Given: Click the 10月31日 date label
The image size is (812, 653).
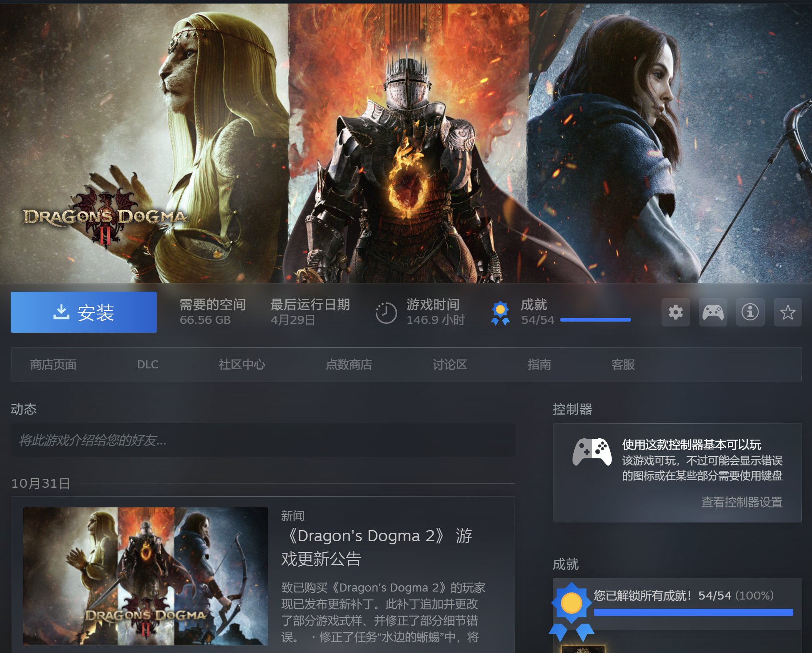Looking at the screenshot, I should coord(41,483).
